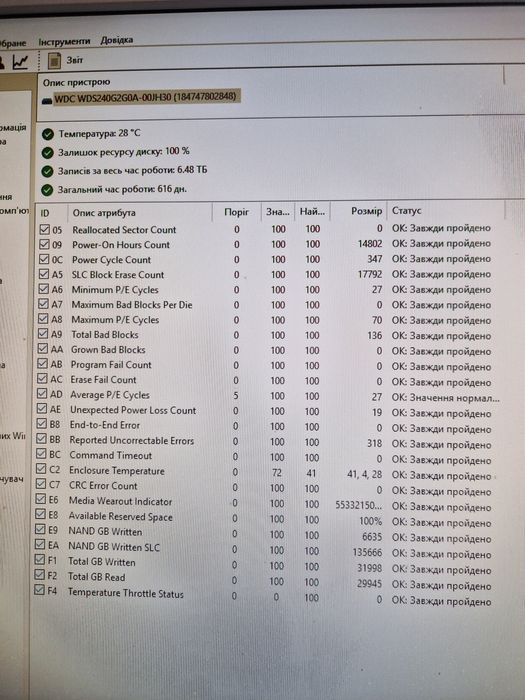Toggle checkbox for B8 End-to-End Error

pos(42,424)
